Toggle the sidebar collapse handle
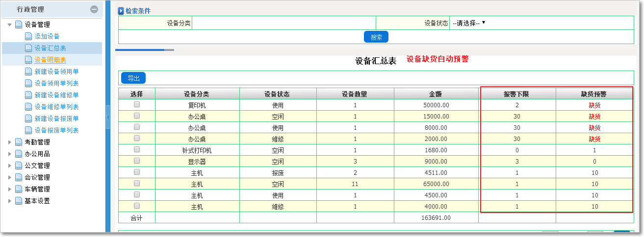644x237 pixels. (x=108, y=116)
